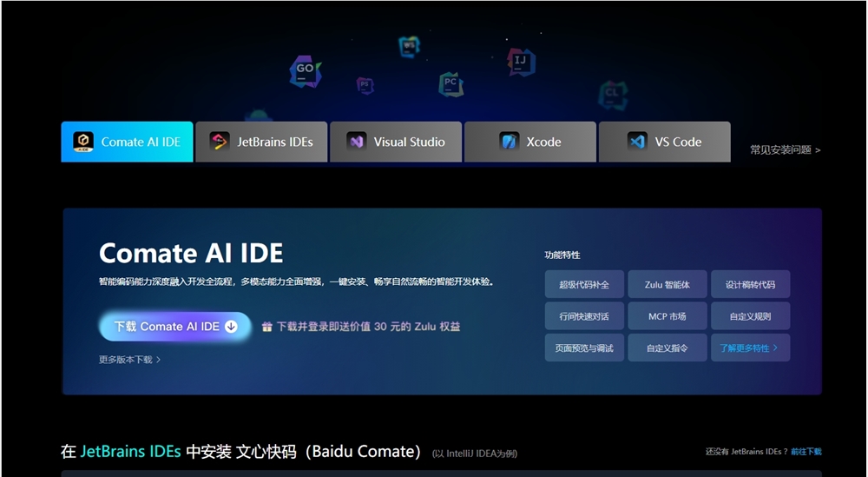Click the floating CLion CL icon
This screenshot has height=477, width=868.
coord(613,94)
